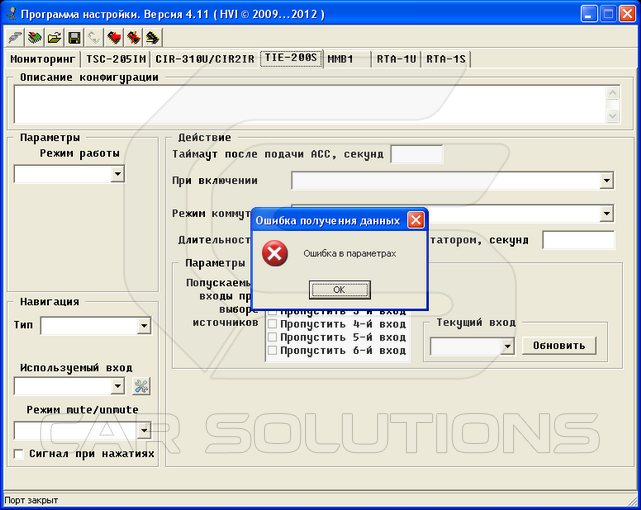The height and width of the screenshot is (510, 641).
Task: Toggle Пропустить 6-й вход checkbox
Action: coord(272,350)
